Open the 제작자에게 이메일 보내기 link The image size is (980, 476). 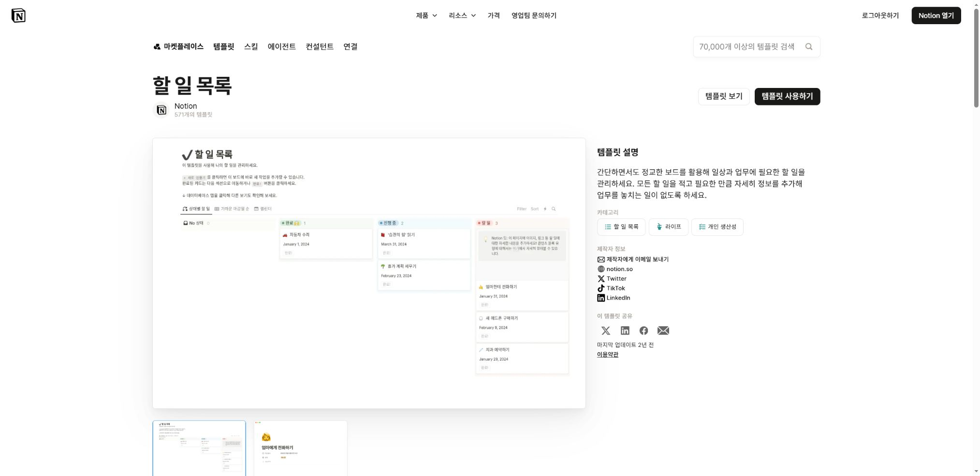coord(637,260)
